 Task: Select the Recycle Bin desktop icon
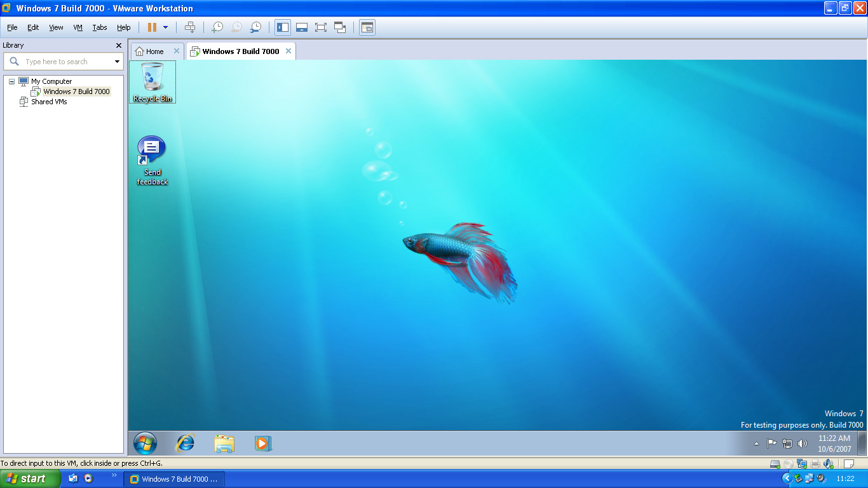[153, 81]
